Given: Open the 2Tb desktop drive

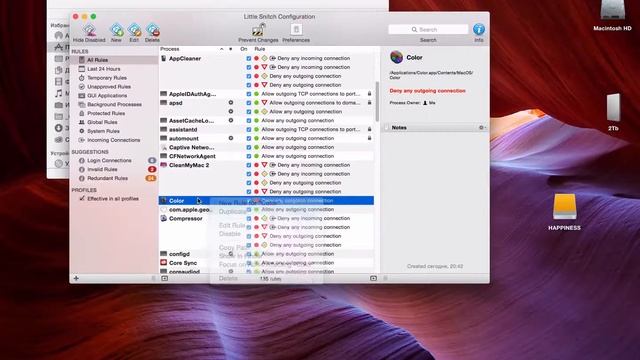Looking at the screenshot, I should click(613, 111).
